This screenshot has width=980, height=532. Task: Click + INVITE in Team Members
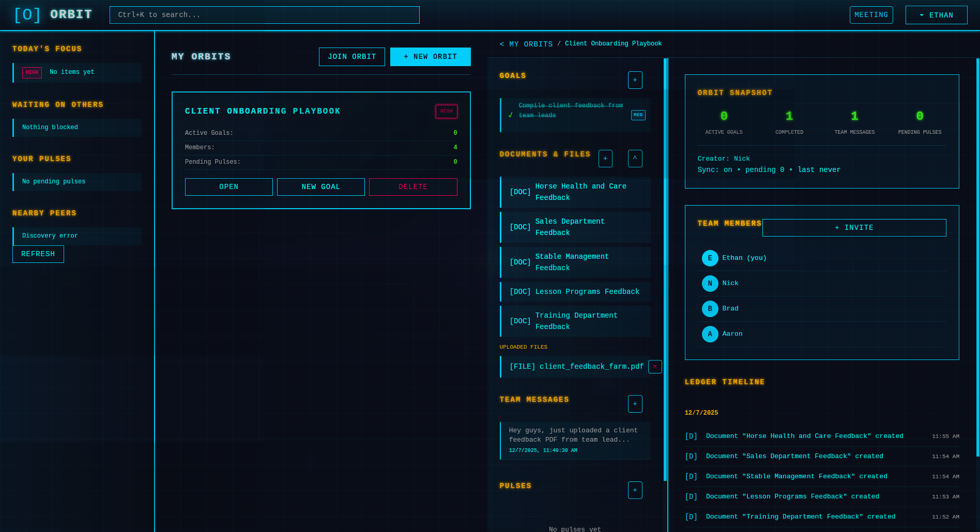click(854, 227)
